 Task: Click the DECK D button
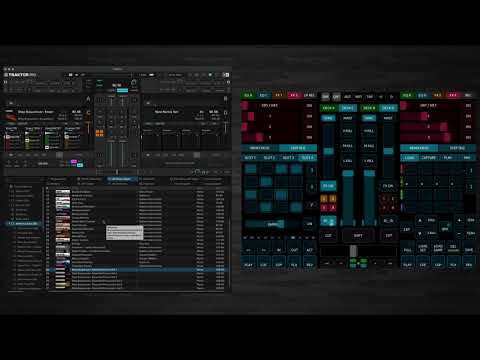click(x=388, y=108)
